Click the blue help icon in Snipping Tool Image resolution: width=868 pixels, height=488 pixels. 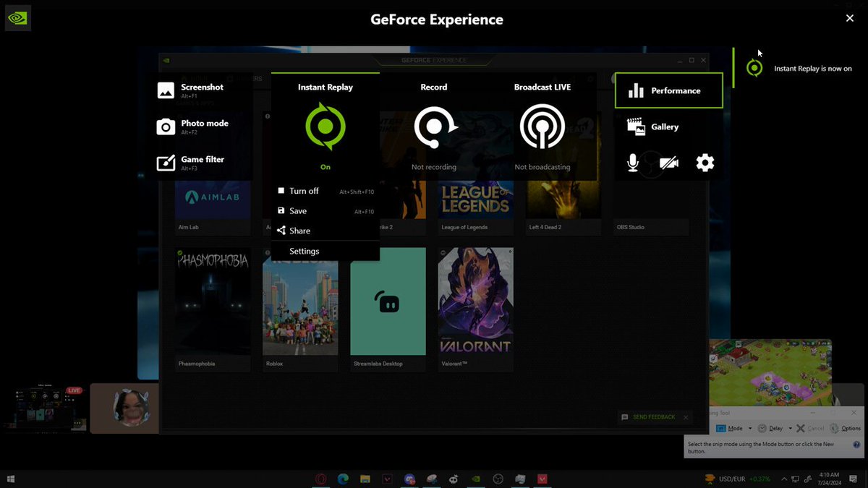856,445
